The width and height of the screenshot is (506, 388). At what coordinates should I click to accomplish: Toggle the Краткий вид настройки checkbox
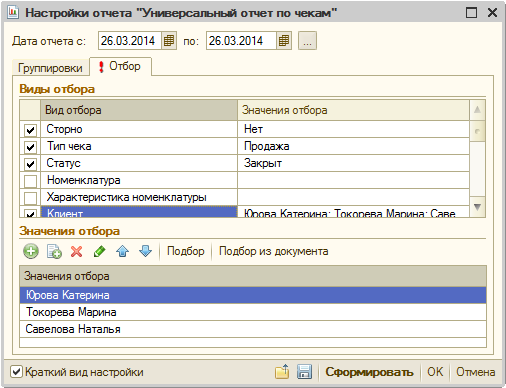click(16, 372)
